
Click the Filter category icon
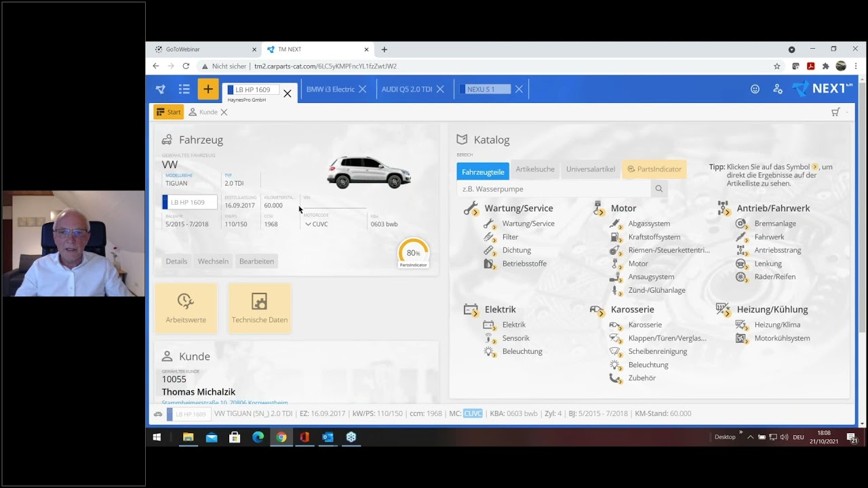[489, 237]
